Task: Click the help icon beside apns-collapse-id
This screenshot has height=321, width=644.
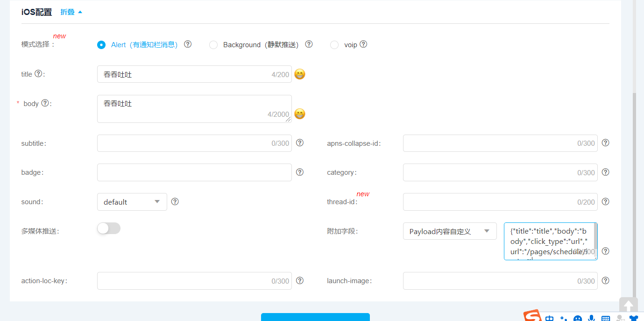Action: (x=605, y=143)
